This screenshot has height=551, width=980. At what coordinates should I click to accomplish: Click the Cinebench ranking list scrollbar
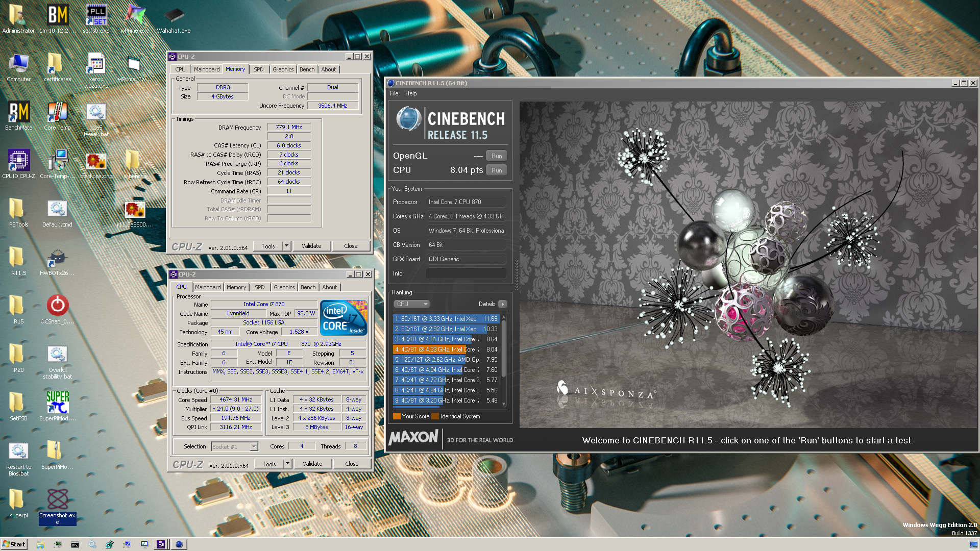click(x=504, y=360)
